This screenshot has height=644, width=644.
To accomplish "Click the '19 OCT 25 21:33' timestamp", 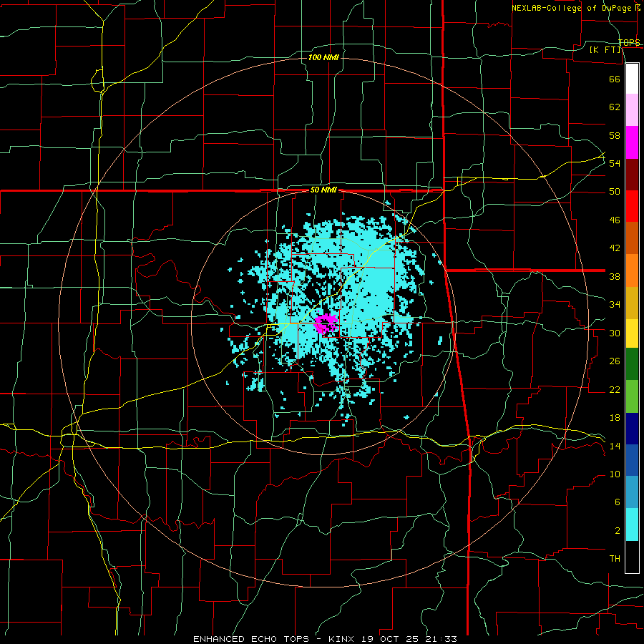I will click(409, 639).
